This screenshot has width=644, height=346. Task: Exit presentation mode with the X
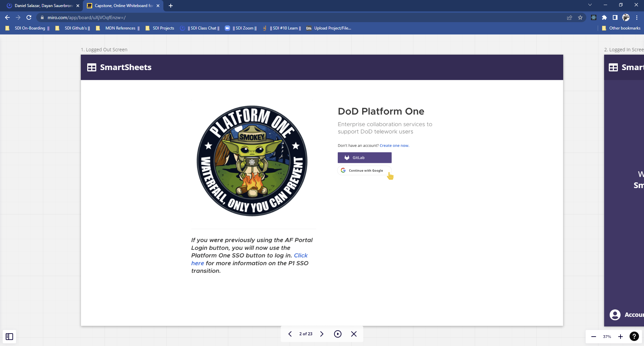pyautogui.click(x=354, y=334)
